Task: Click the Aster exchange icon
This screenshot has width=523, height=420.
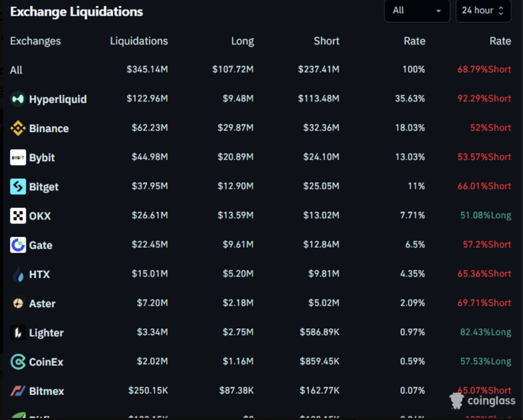Action: (18, 304)
